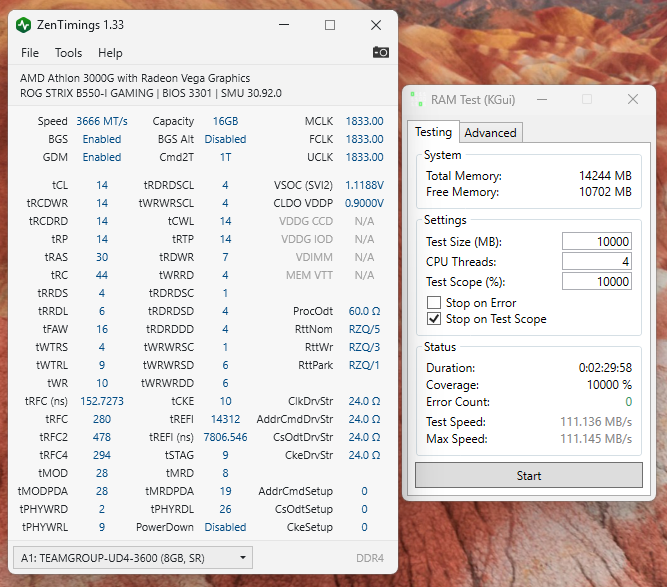Maximize the ZenTimings window
667x587 pixels.
click(x=330, y=25)
